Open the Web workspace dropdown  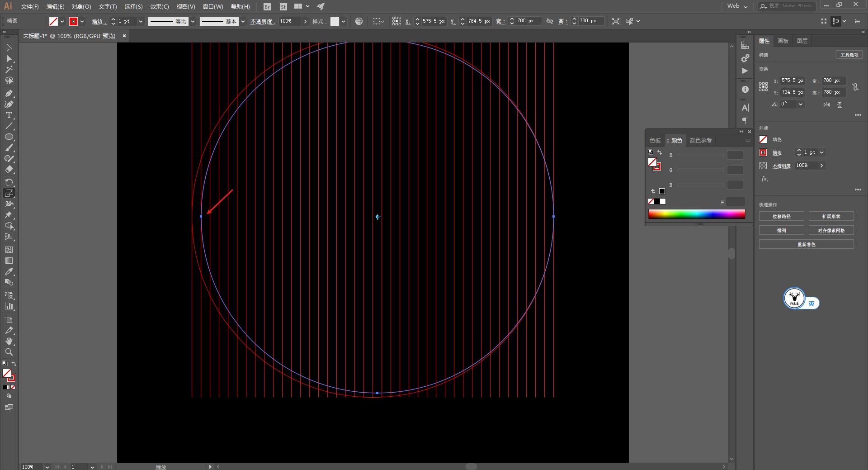(737, 6)
